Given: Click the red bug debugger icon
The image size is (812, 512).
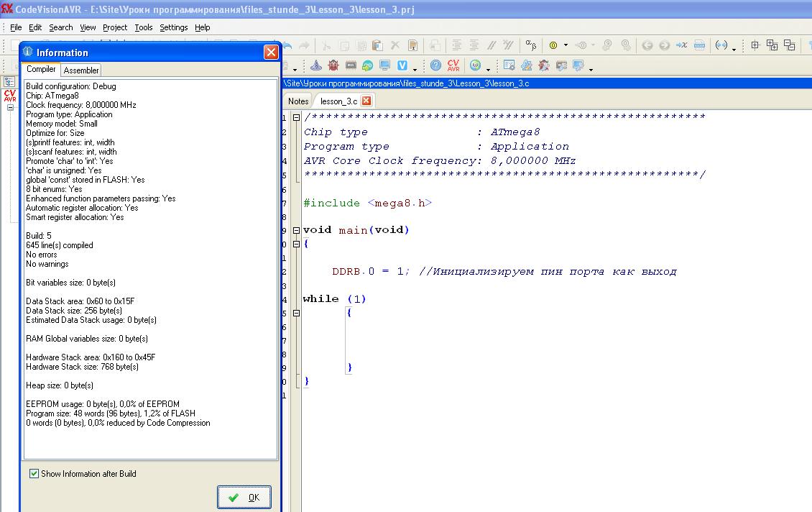Looking at the screenshot, I should click(x=333, y=65).
